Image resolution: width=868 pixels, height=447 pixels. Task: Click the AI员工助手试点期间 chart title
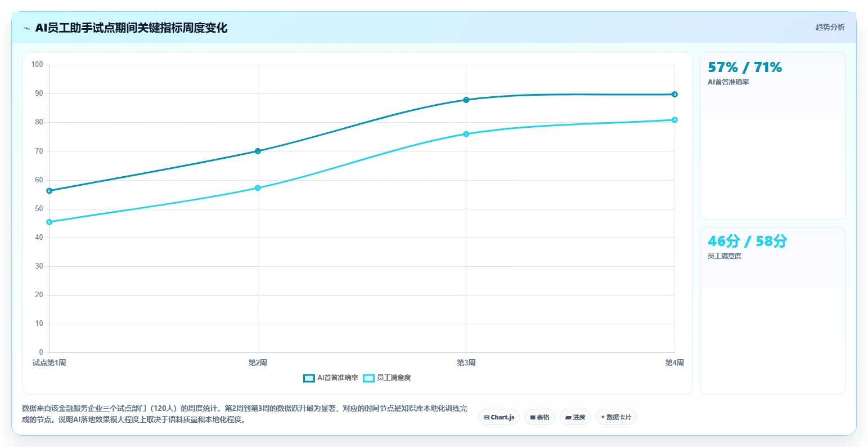[x=131, y=28]
